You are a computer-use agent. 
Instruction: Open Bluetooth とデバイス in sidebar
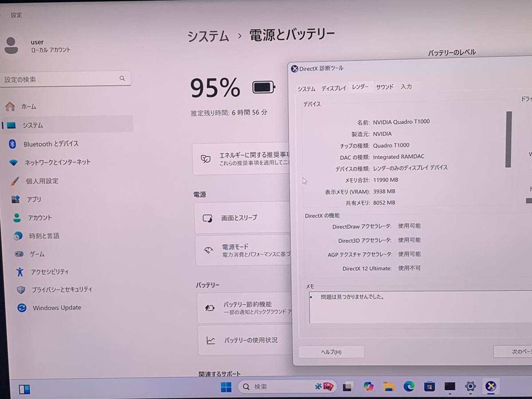51,144
